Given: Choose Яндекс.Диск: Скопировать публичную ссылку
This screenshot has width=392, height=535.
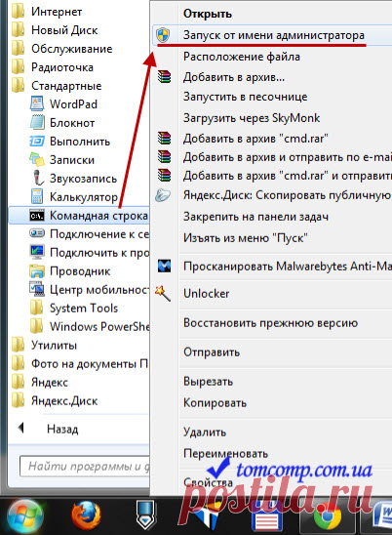Looking at the screenshot, I should 288,195.
